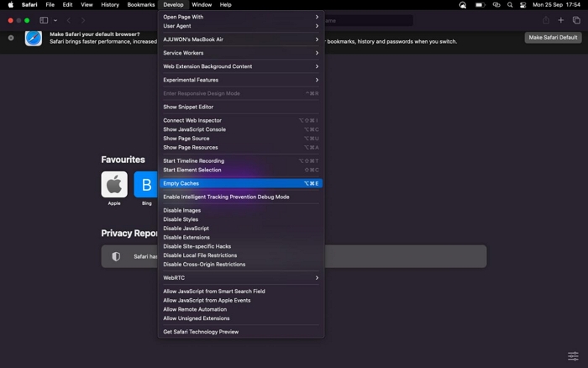Screen dimensions: 588x368
Task: Toggle Disable JavaScript
Action: coord(241,229)
